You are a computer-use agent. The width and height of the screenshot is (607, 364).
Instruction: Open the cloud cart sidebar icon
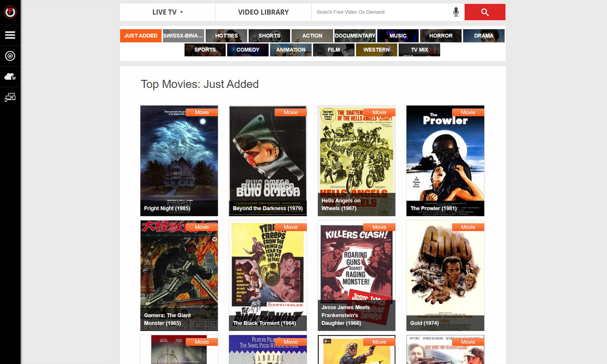[10, 76]
